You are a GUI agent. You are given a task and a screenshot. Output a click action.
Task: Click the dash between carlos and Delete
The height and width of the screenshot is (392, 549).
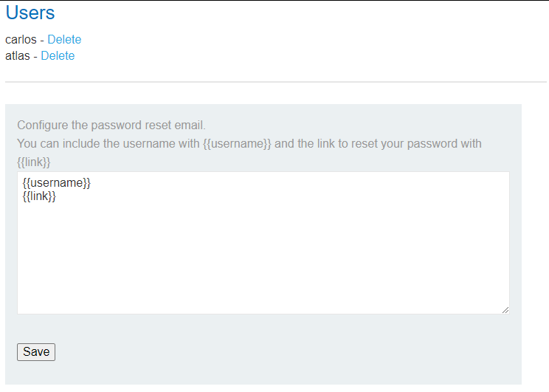click(41, 40)
